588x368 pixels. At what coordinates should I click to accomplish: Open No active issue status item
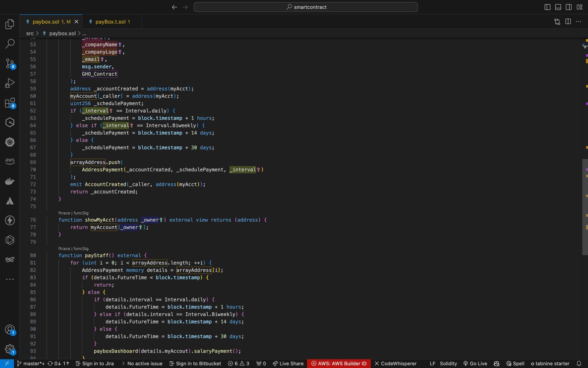point(142,364)
